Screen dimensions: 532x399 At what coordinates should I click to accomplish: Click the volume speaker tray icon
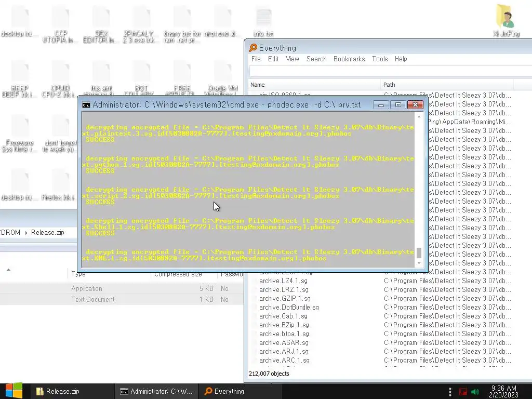pyautogui.click(x=475, y=392)
